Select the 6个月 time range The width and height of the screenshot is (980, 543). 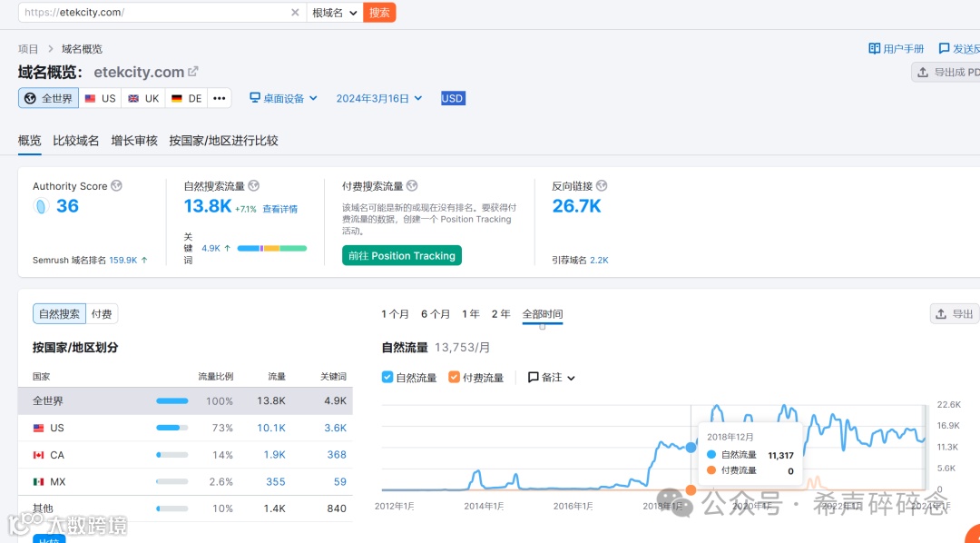point(435,314)
